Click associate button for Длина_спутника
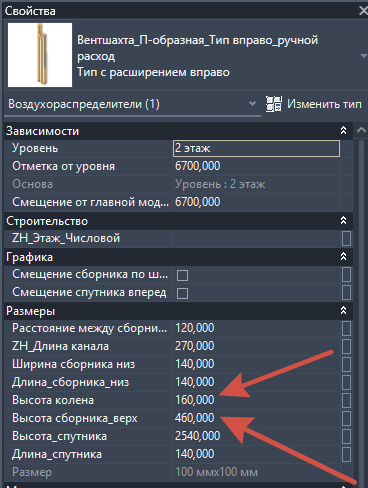The image size is (368, 488). 346,455
